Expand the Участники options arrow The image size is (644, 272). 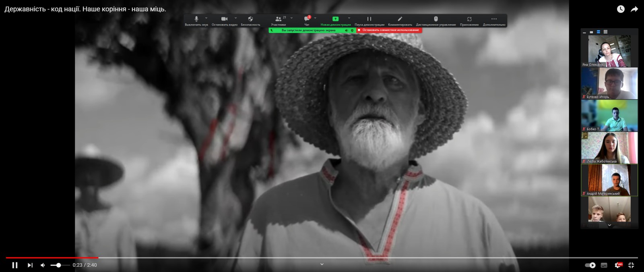coord(291,18)
